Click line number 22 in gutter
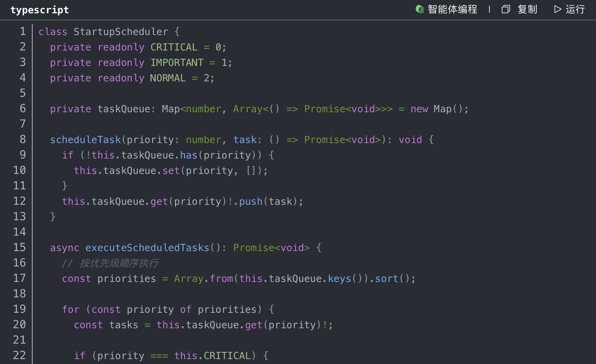Image resolution: width=596 pixels, height=364 pixels. coord(20,356)
